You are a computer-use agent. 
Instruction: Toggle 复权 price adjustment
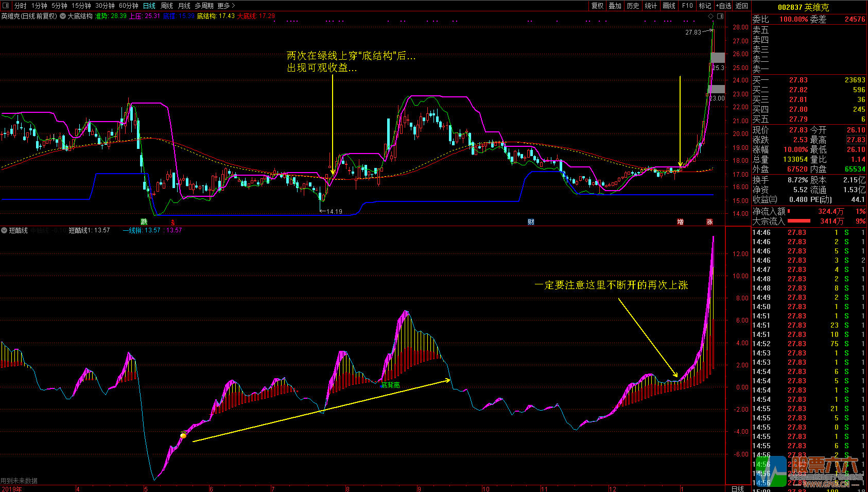[597, 6]
